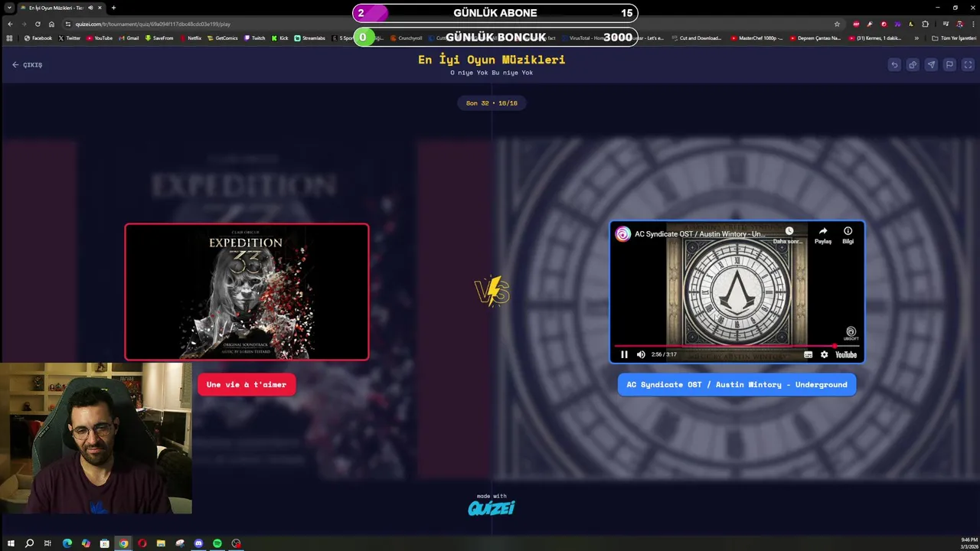Screen dimensions: 980x551
Task: Click the report flag icon
Action: point(949,65)
